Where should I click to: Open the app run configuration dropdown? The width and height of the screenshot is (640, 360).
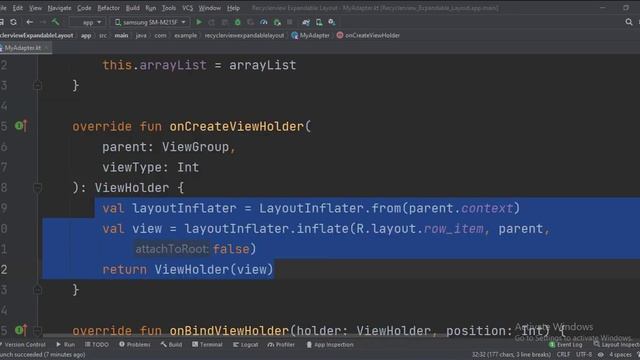pos(87,22)
